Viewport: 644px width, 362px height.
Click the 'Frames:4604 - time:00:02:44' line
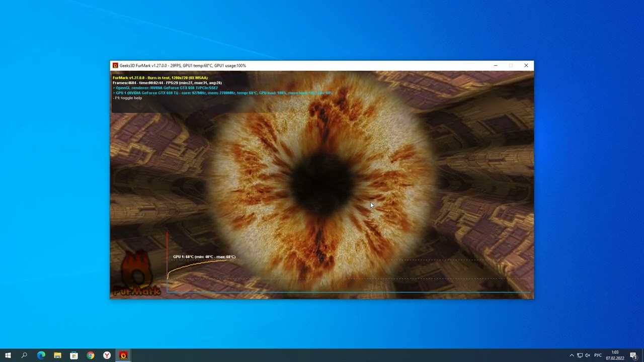click(x=167, y=83)
